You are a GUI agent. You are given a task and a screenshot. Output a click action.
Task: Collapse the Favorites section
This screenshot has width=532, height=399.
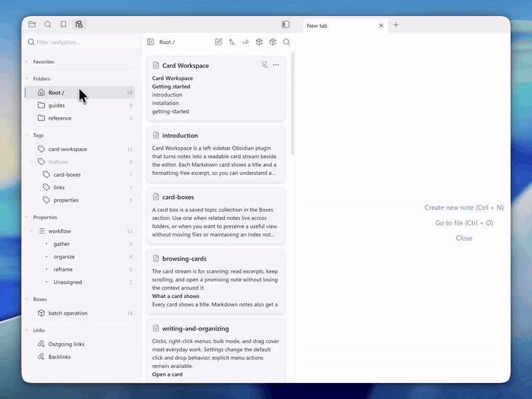[27, 62]
